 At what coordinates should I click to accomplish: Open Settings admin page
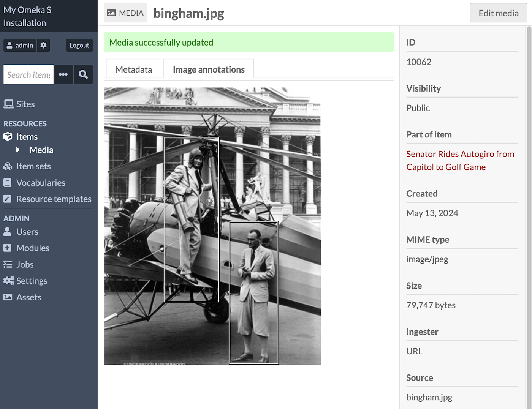pos(32,281)
